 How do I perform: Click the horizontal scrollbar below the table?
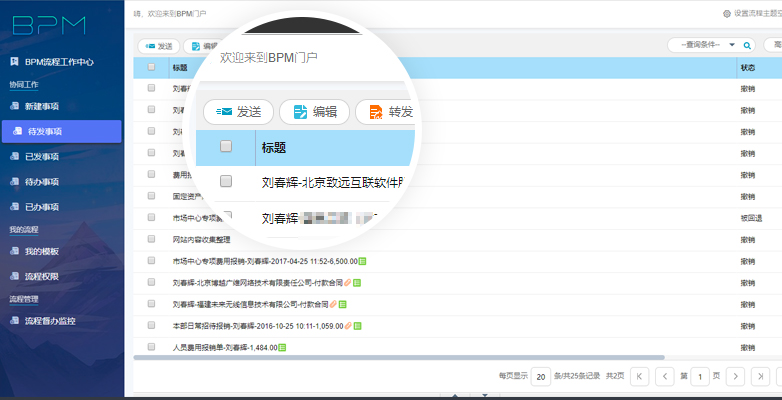[400, 357]
